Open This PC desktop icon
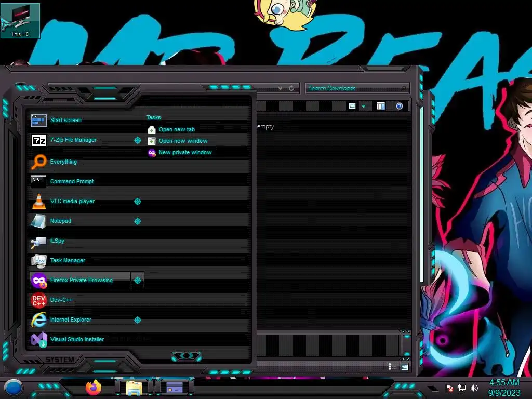Image resolution: width=532 pixels, height=399 pixels. point(20,21)
